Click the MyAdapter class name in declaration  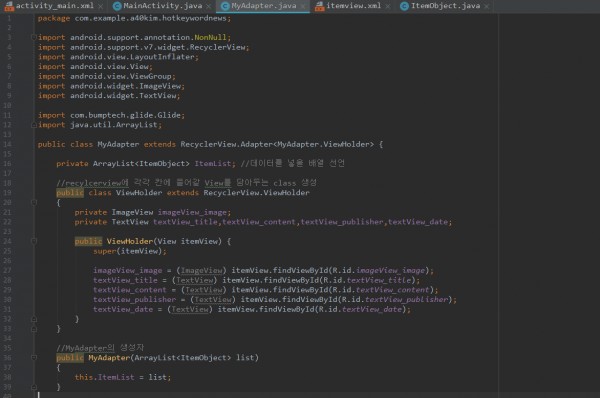coord(118,144)
